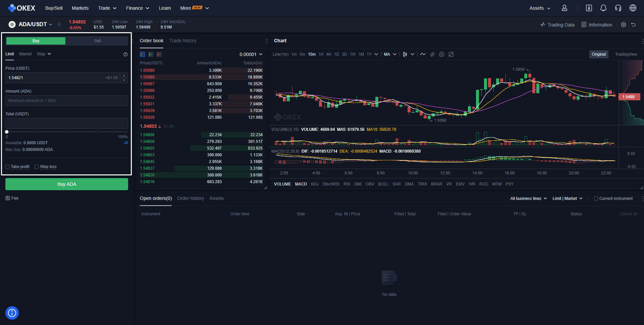Open the user account profile icon
The width and height of the screenshot is (644, 325).
565,8
